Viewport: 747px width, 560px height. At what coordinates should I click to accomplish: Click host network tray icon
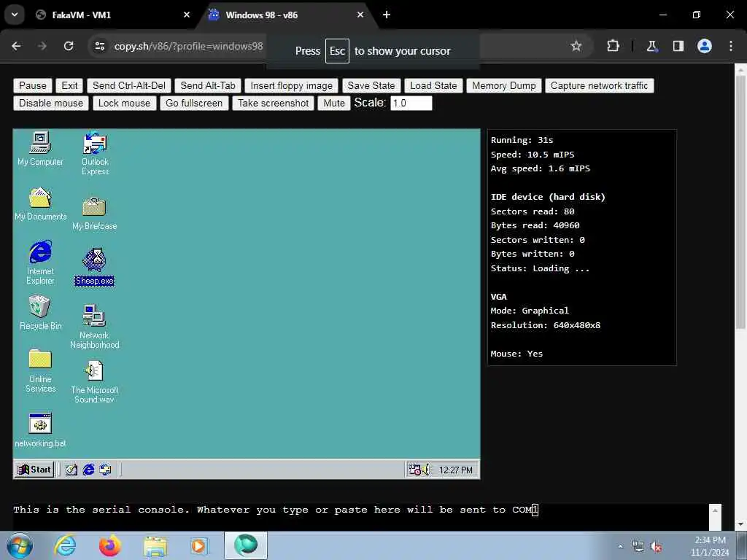(x=638, y=547)
